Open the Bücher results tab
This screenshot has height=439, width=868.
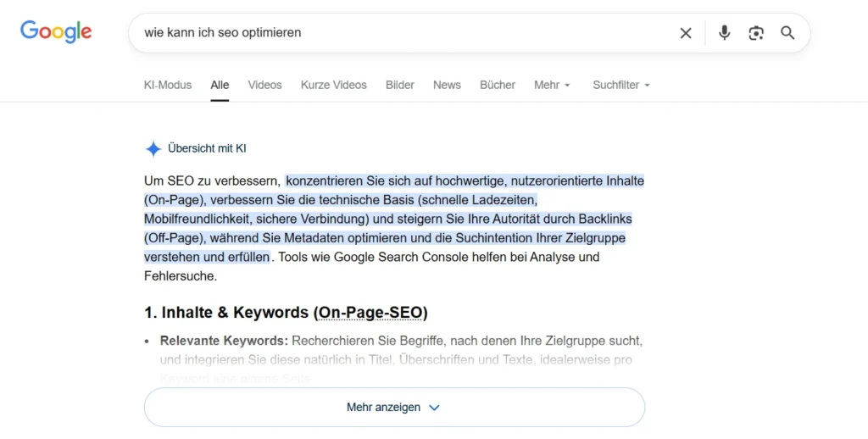[x=498, y=85]
